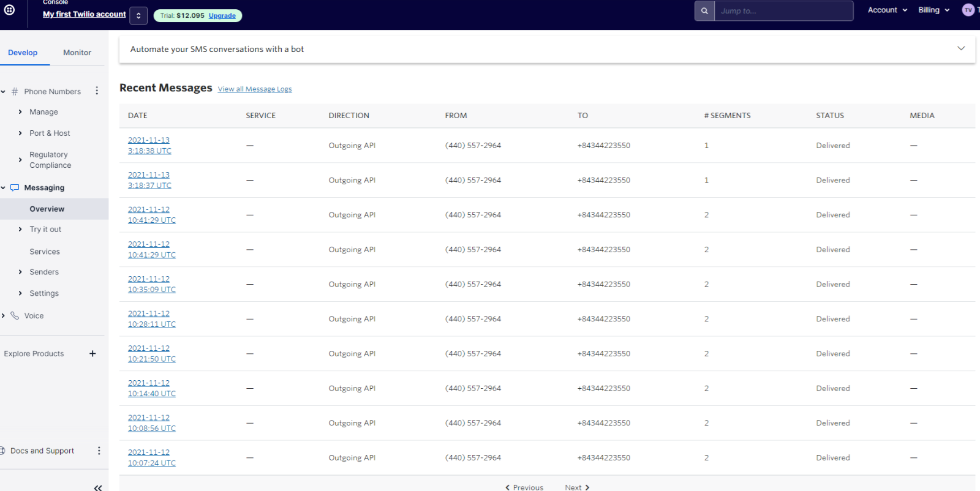The height and width of the screenshot is (491, 980).
Task: Expand the Regulatory Compliance submenu
Action: point(20,160)
